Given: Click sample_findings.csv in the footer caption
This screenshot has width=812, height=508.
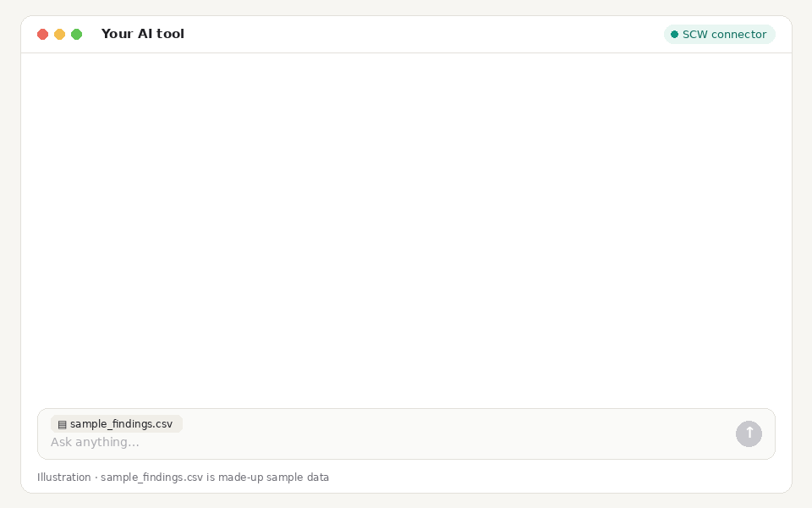Looking at the screenshot, I should pos(151,478).
